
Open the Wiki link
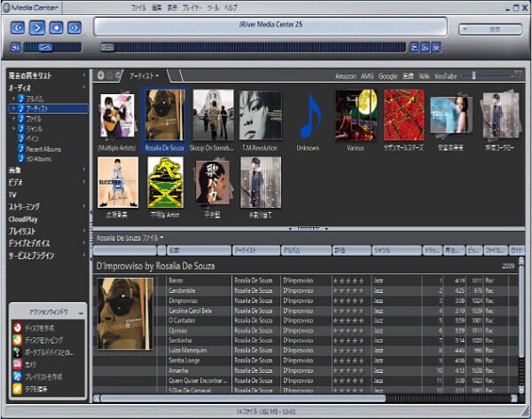click(424, 76)
